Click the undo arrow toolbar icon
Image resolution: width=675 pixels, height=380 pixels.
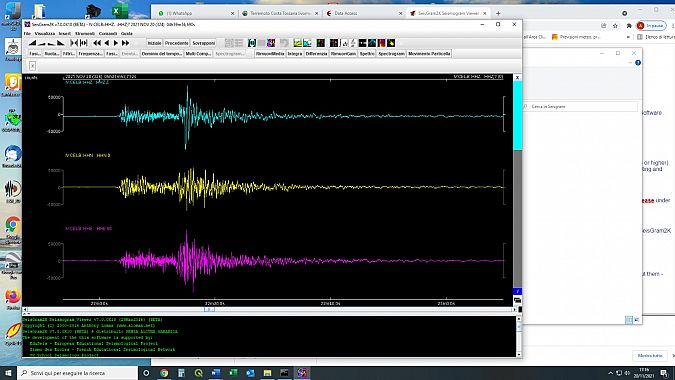pos(284,43)
